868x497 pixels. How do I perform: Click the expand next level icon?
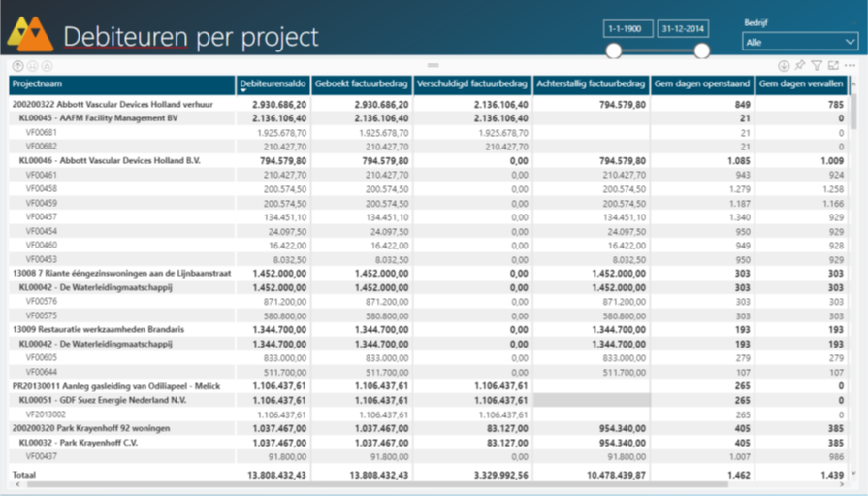pos(48,66)
